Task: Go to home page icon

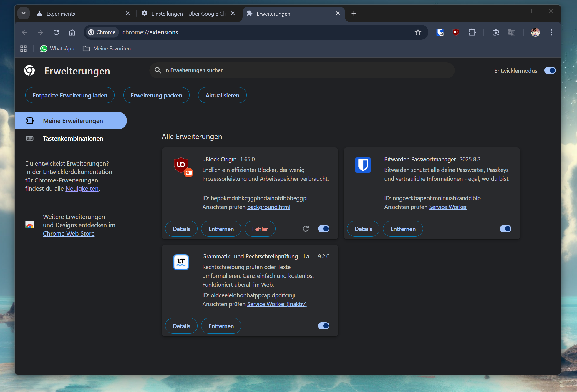Action: coord(72,32)
